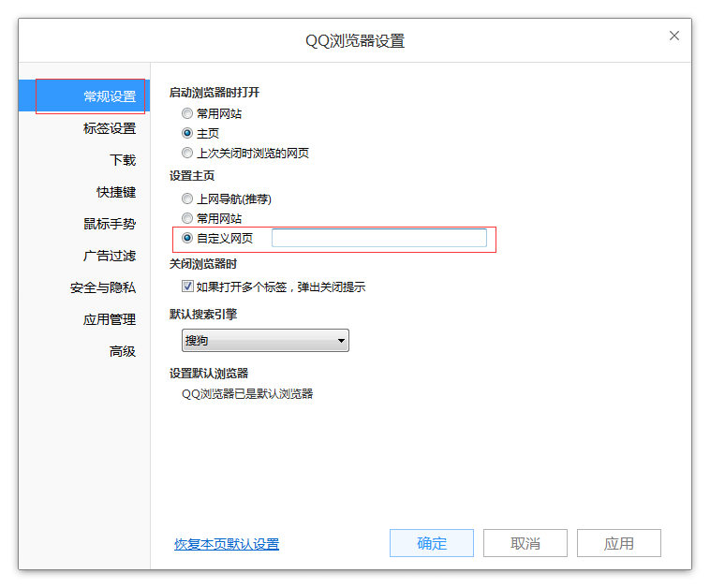Image resolution: width=710 pixels, height=588 pixels.
Task: Click the 关闭浏览器时 section heading
Action: (203, 264)
